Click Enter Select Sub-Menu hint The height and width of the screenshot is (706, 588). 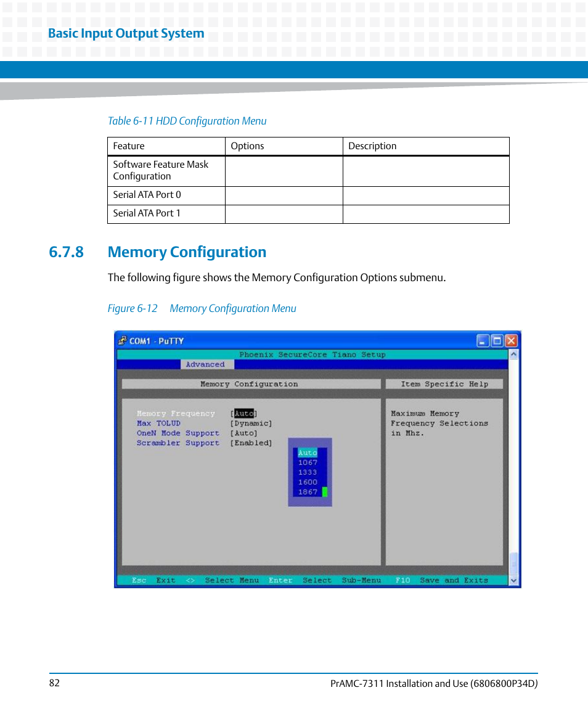click(x=325, y=580)
